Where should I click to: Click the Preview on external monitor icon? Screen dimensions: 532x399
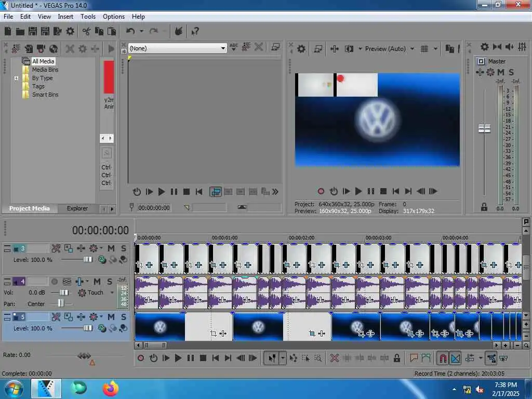pyautogui.click(x=318, y=49)
